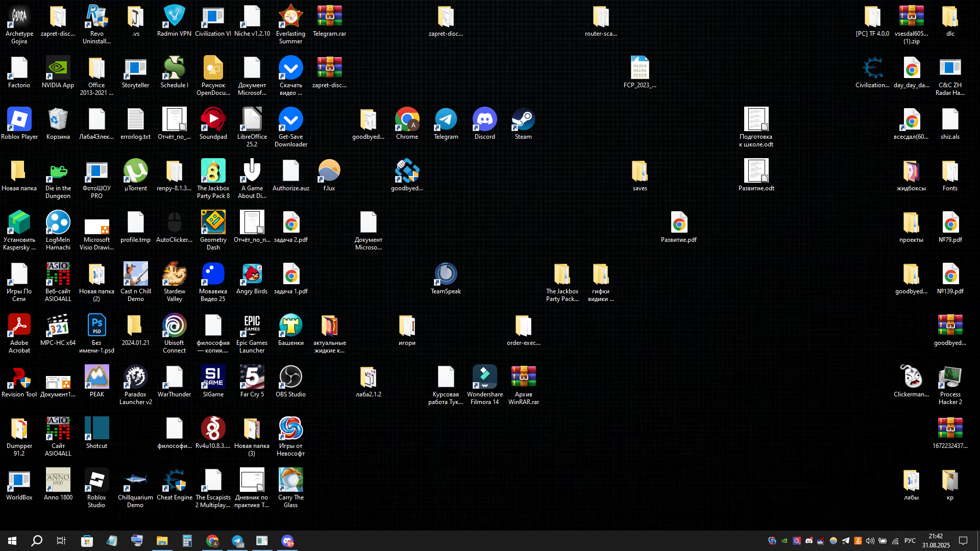Select Roblox Studio icon
Screen dimensions: 980x551
(97, 488)
